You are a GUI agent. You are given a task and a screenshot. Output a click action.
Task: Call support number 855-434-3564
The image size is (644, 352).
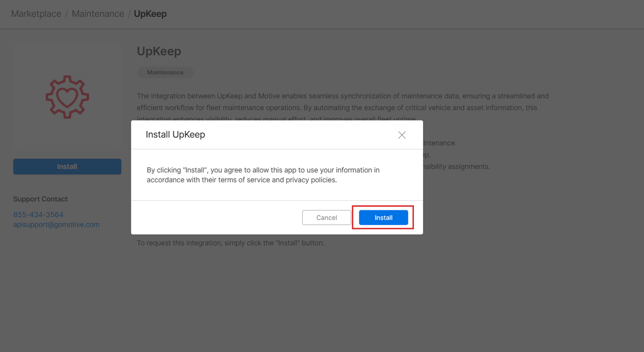coord(38,215)
